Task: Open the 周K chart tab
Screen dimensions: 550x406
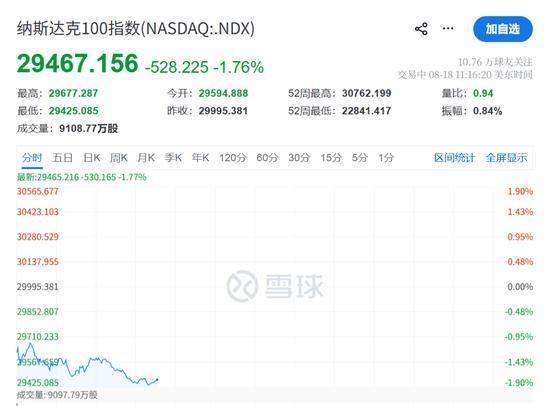Action: coord(119,158)
